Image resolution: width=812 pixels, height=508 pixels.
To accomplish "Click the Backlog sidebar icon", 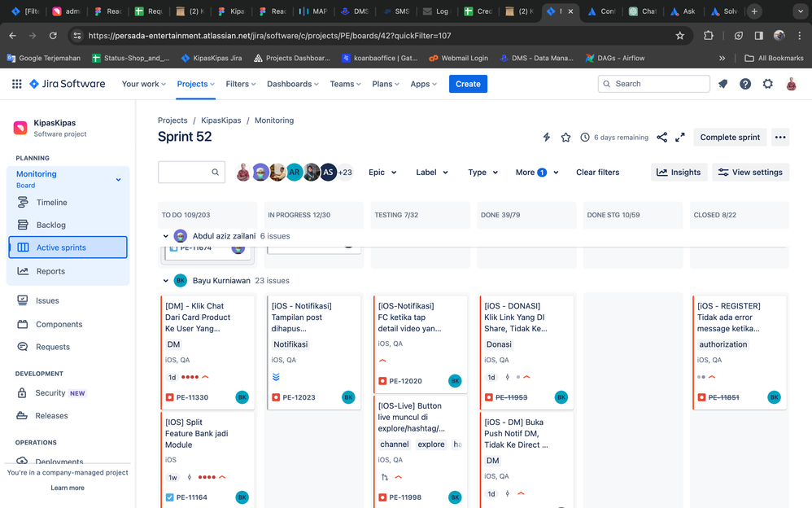I will [x=23, y=225].
